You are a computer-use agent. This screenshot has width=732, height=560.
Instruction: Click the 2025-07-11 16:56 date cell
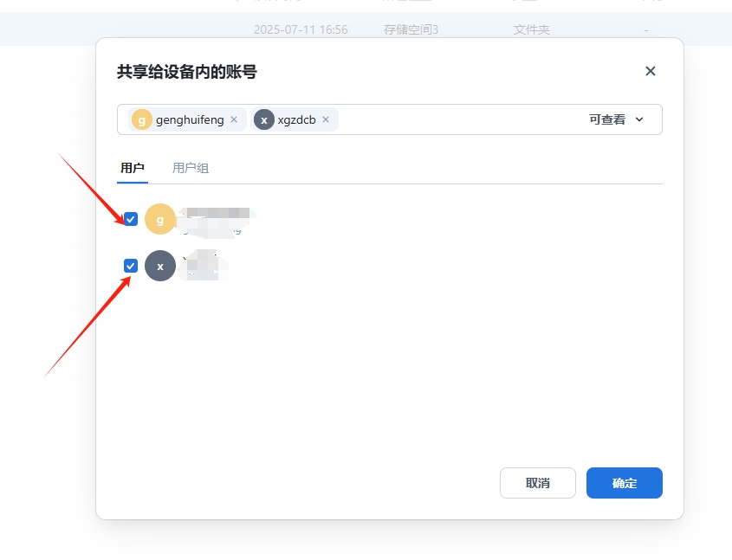coord(301,29)
